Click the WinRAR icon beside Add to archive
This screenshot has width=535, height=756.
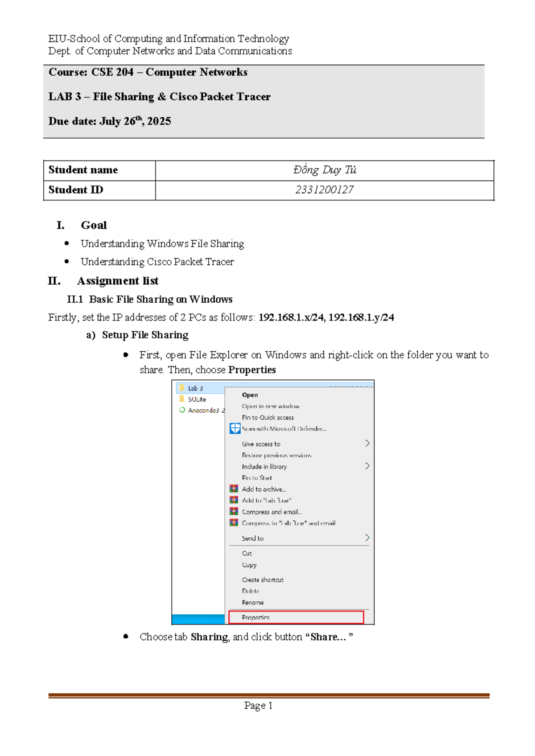(234, 489)
